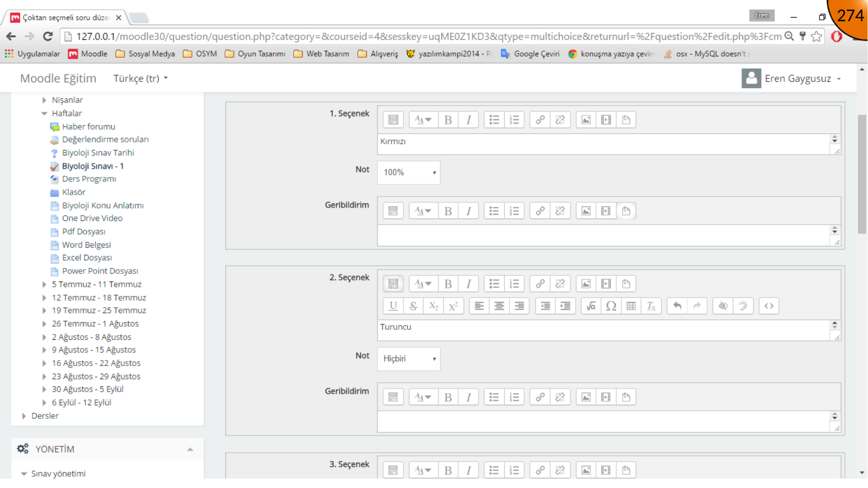Expand the 5 Temmuz - 11 Temmuz section
Viewport: 868px width, 488px height.
pyautogui.click(x=44, y=284)
